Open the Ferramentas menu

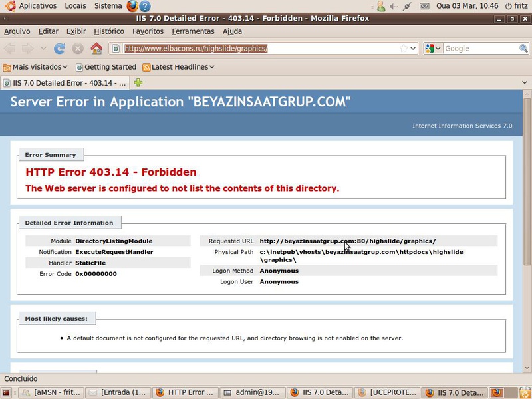[x=193, y=31]
